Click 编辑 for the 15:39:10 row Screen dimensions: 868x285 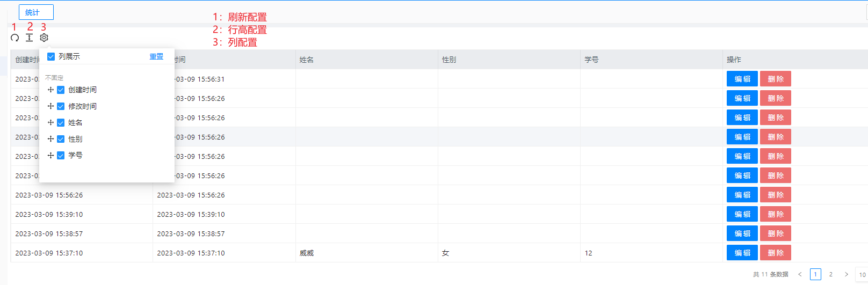coord(742,214)
